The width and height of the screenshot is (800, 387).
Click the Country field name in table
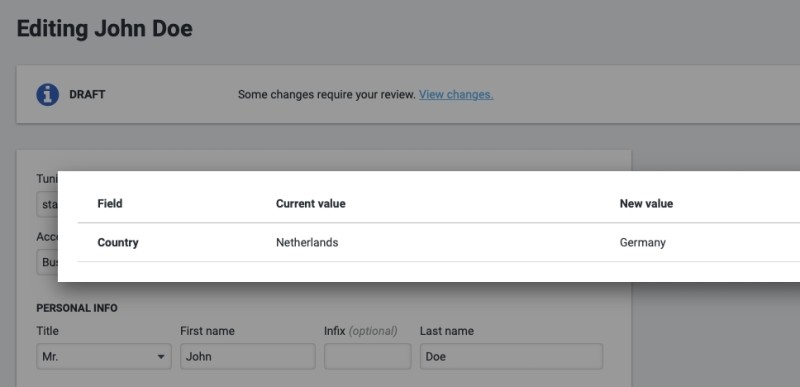pyautogui.click(x=118, y=243)
